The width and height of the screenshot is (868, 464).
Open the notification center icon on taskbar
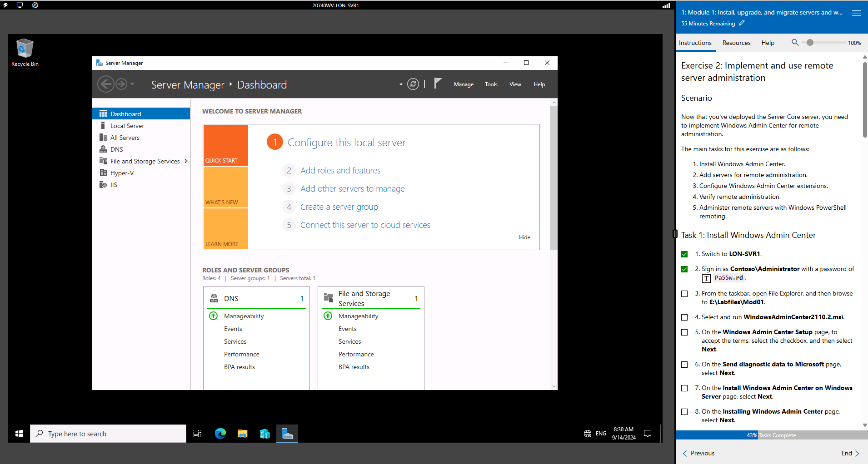point(648,434)
